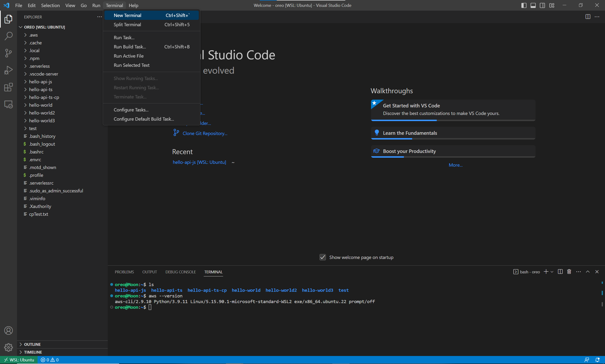Open the Source Control view
The image size is (605, 364).
(x=8, y=53)
